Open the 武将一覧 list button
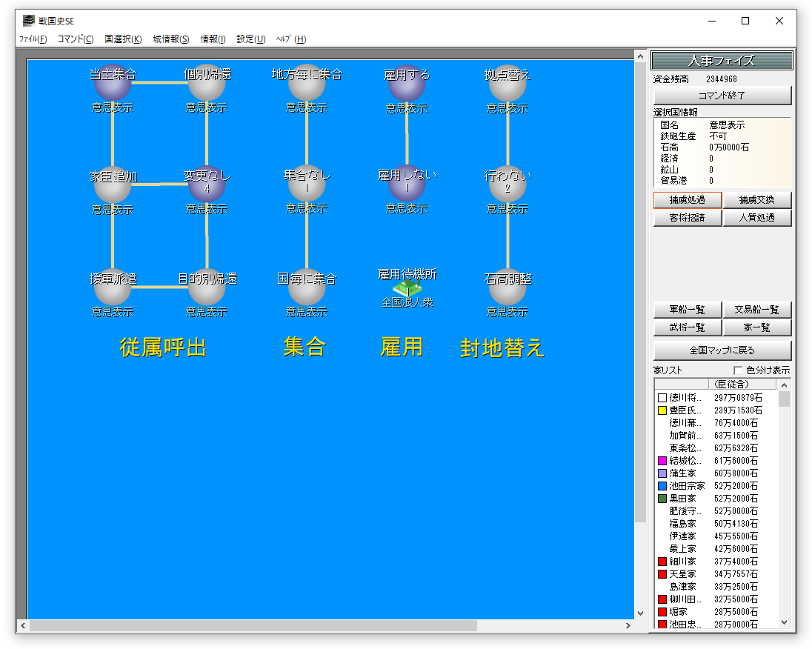The width and height of the screenshot is (812, 649). (x=687, y=327)
